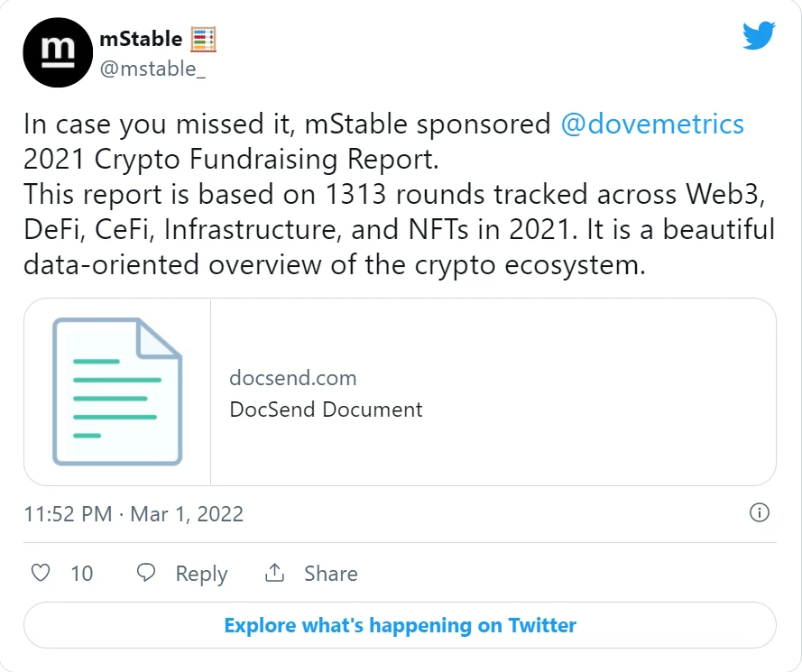Open the @mstable_ handle
The height and width of the screenshot is (672, 802).
tap(152, 69)
